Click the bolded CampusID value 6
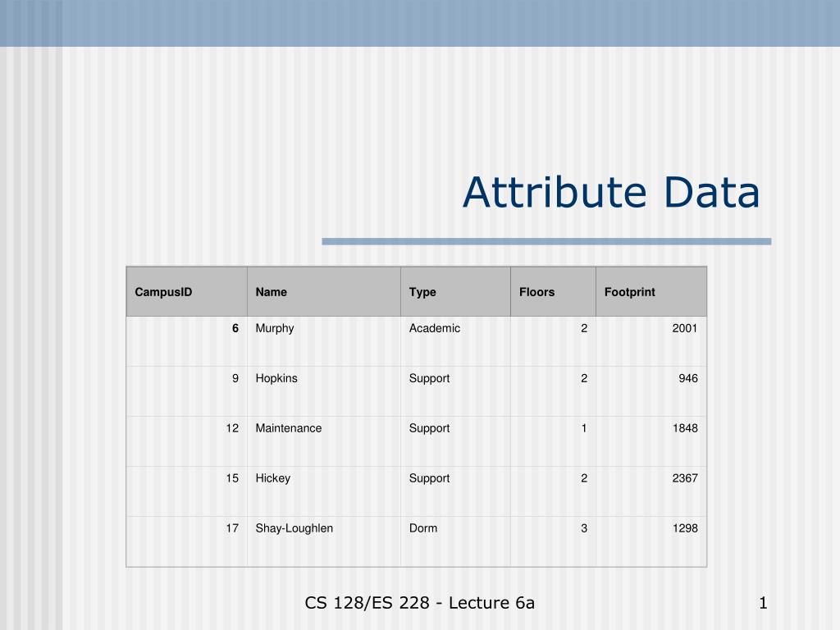The height and width of the screenshot is (630, 840). [x=234, y=328]
